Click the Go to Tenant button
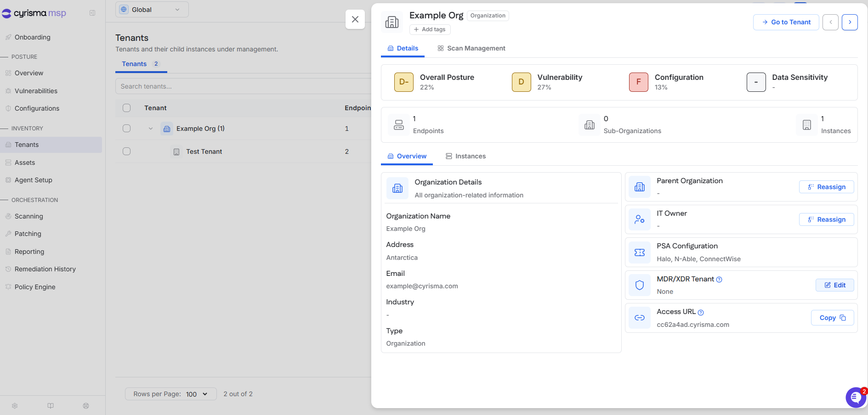Viewport: 868px width, 415px height. (x=786, y=22)
